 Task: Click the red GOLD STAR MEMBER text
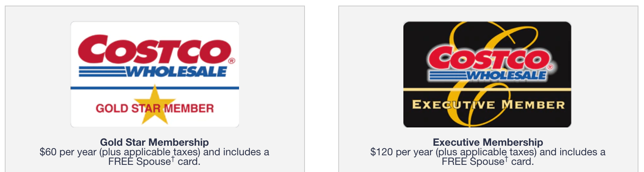154,108
